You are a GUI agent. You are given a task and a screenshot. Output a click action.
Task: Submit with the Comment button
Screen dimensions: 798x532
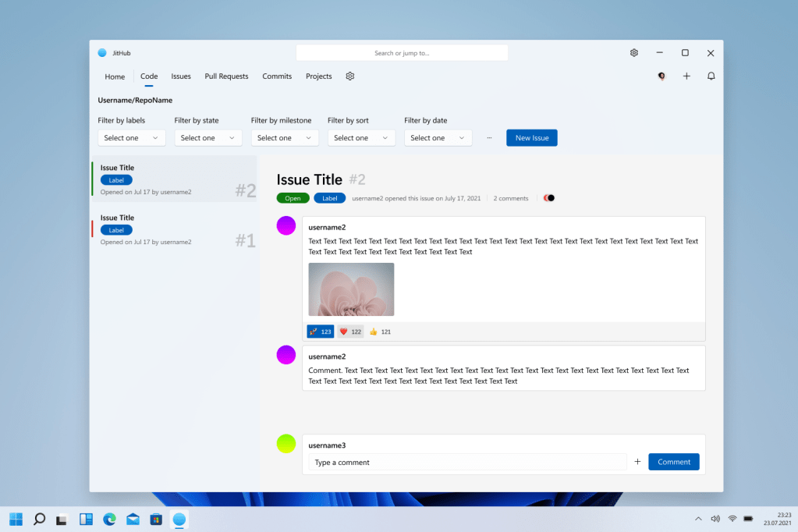pyautogui.click(x=673, y=462)
